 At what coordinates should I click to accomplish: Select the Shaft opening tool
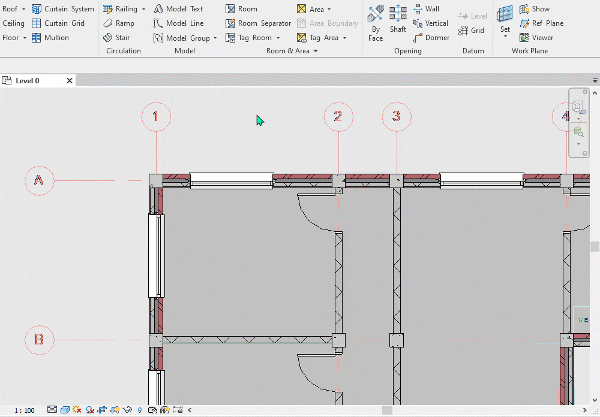tap(398, 19)
